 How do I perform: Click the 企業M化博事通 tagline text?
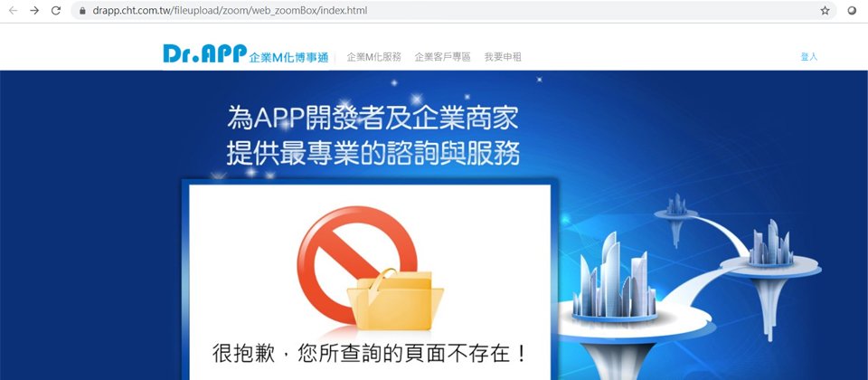289,57
